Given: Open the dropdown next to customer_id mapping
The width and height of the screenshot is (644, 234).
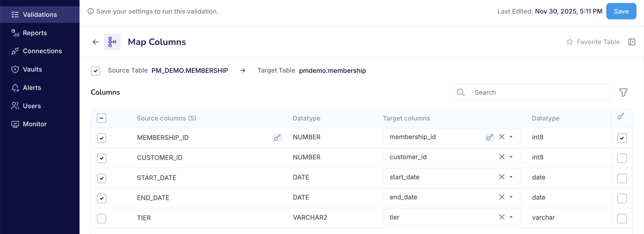Looking at the screenshot, I should pyautogui.click(x=511, y=157).
